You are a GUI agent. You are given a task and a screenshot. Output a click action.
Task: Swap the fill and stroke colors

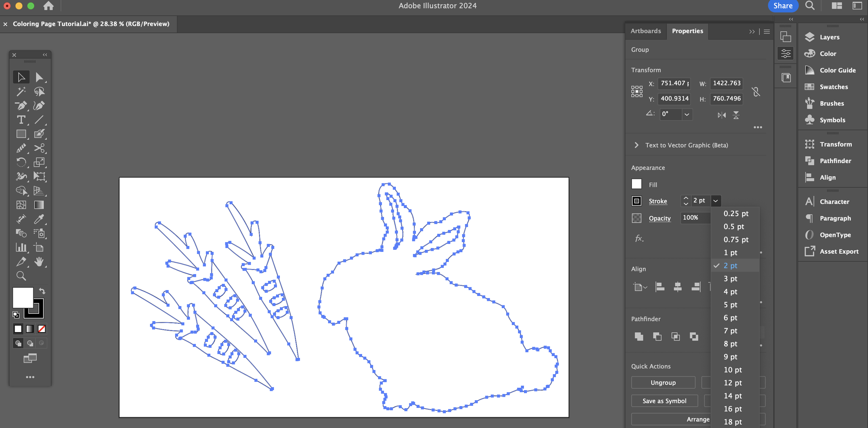point(42,291)
